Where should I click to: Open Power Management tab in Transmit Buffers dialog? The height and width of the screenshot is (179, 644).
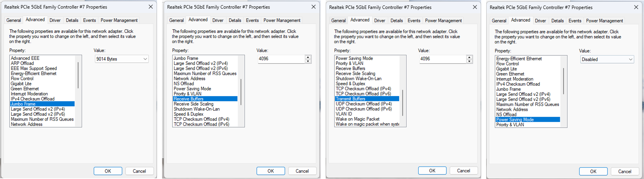(x=443, y=20)
